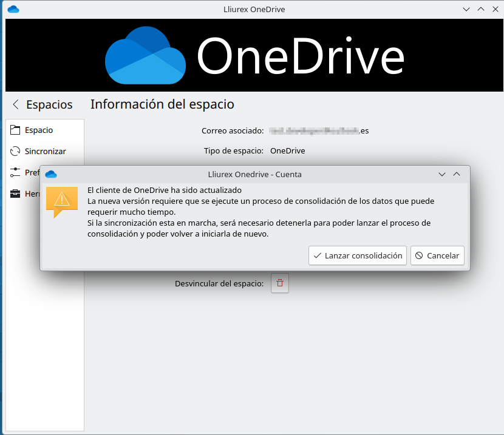Switch to the Sincronizar section
This screenshot has width=504, height=435.
pyautogui.click(x=44, y=152)
